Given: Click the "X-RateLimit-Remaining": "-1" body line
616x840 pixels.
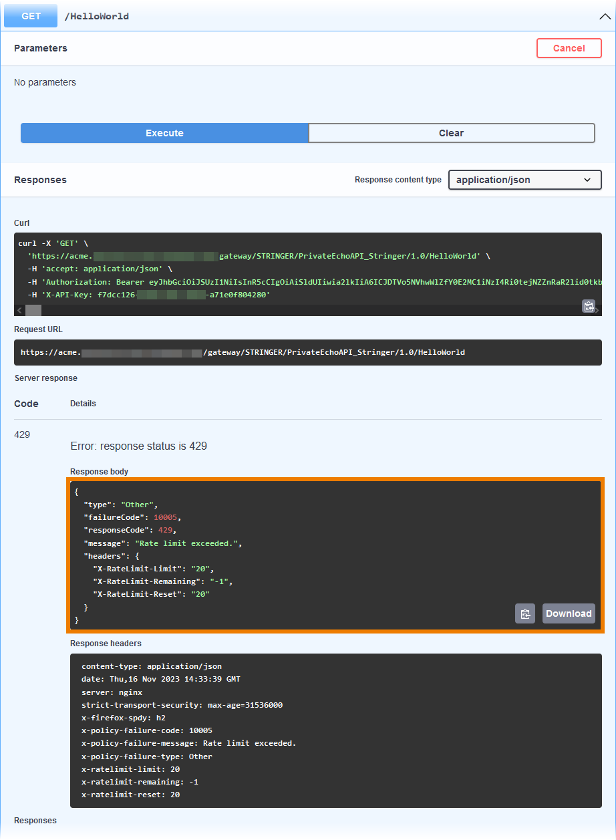Looking at the screenshot, I should click(162, 581).
